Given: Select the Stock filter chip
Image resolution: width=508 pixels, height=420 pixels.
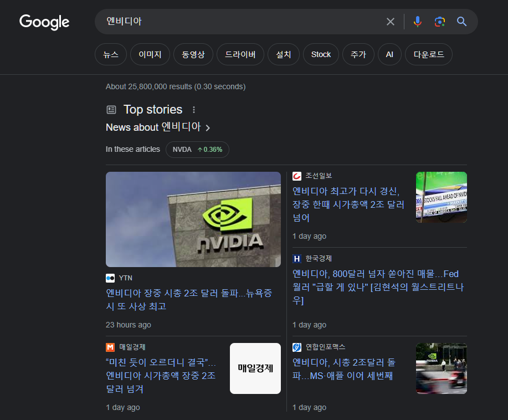Looking at the screenshot, I should 321,54.
